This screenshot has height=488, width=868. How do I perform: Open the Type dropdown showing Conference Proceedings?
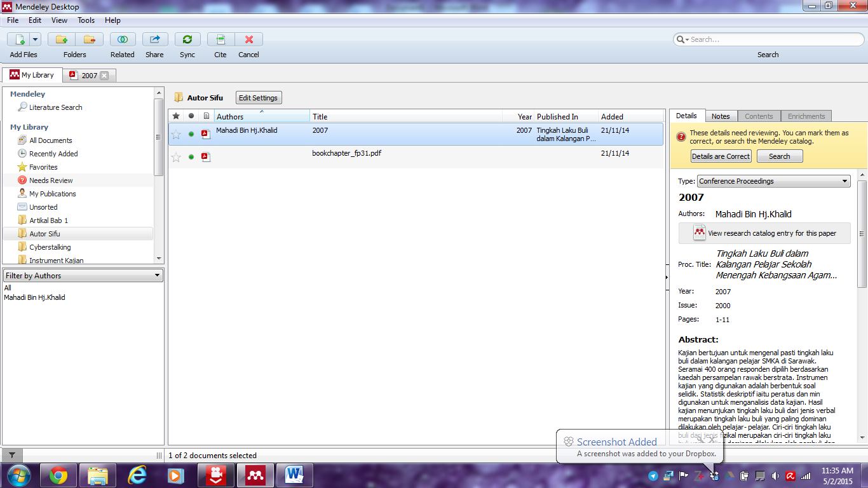[x=774, y=181]
